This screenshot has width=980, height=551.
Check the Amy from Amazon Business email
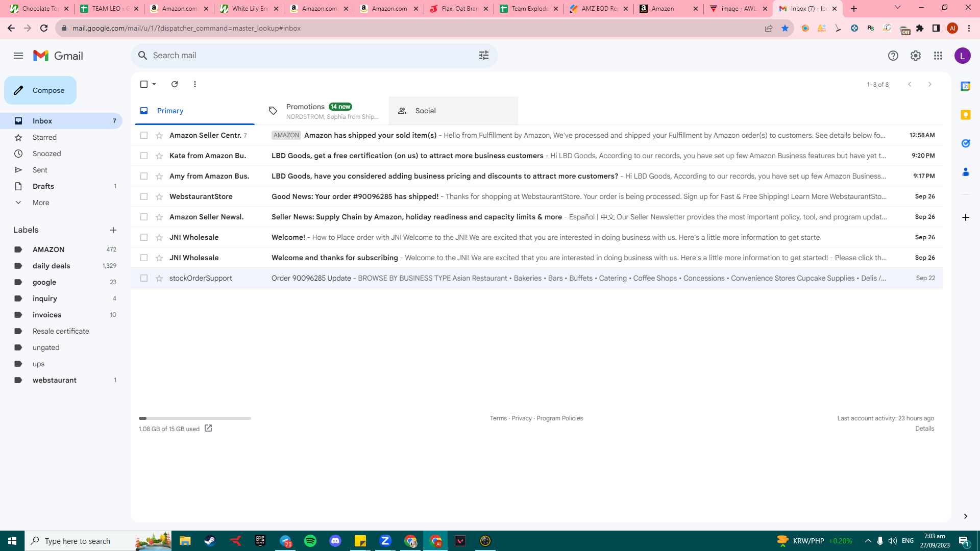tap(144, 176)
